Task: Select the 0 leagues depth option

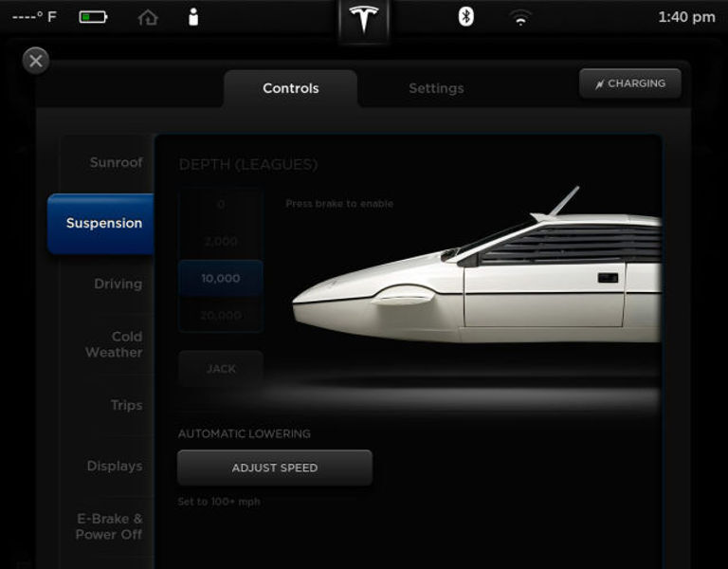Action: [221, 205]
